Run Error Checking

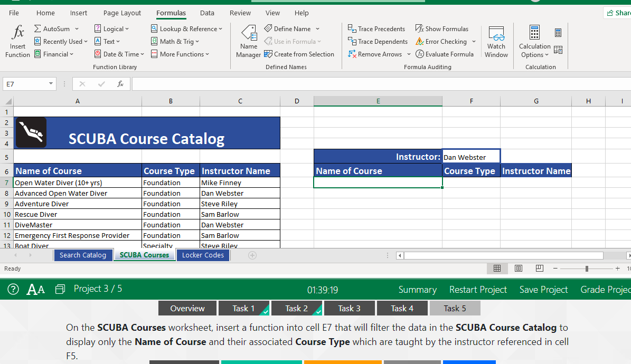(x=441, y=41)
